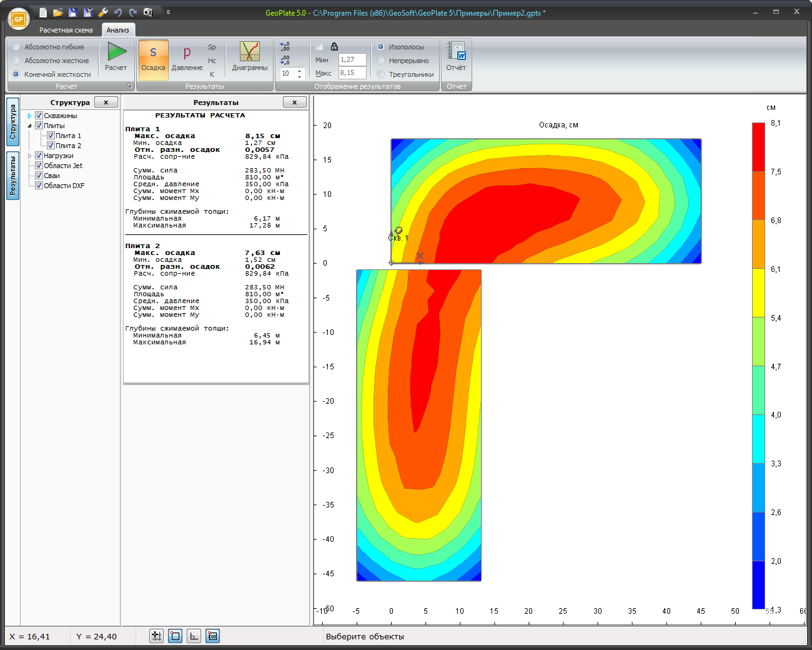This screenshot has height=650, width=812.
Task: Click the Open folder icon in quick access toolbar
Action: 58,12
